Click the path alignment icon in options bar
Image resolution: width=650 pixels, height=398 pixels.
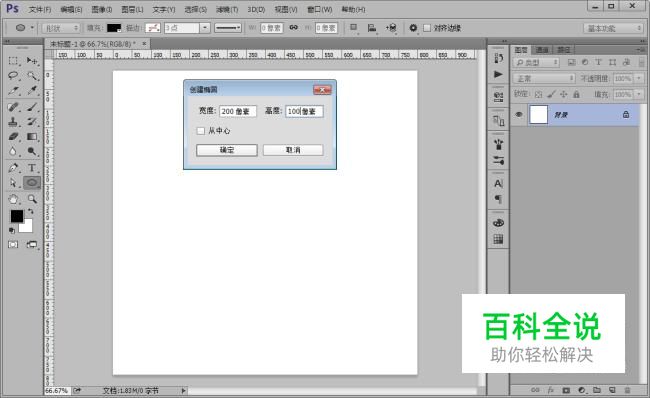tap(372, 28)
